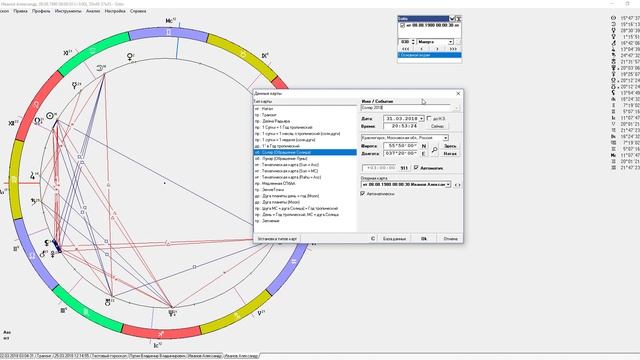Toggle the Автоматич timezone checkbox

pos(416,167)
